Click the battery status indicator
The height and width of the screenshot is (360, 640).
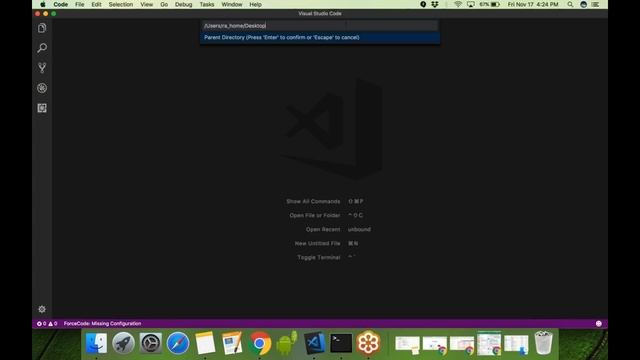490,4
